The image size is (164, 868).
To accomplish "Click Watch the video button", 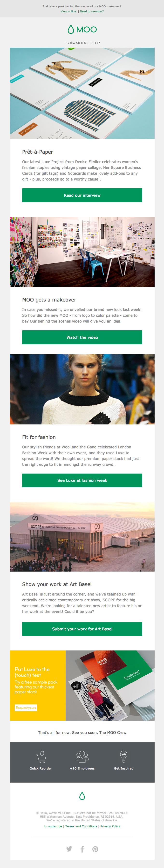I will click(x=82, y=337).
